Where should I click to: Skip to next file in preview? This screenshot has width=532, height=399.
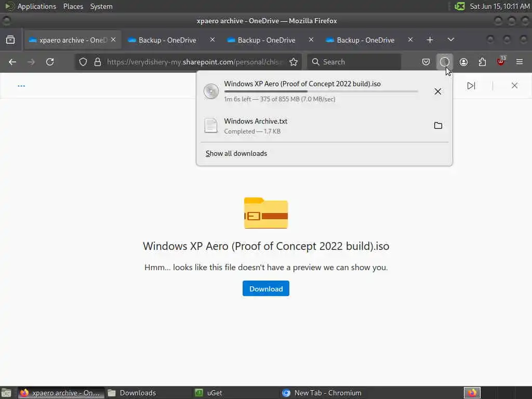(x=471, y=86)
